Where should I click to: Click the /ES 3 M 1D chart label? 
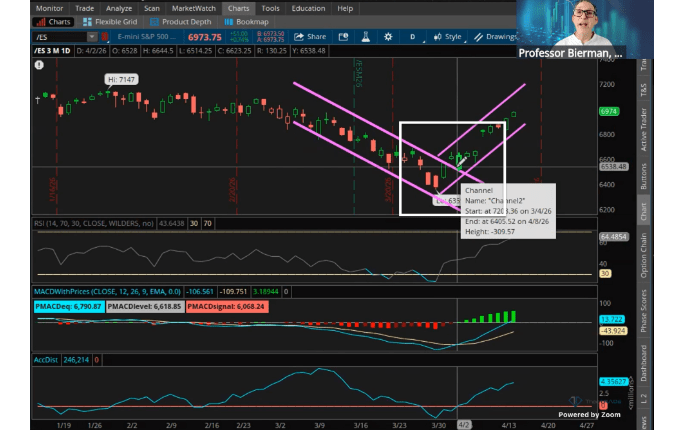(52, 51)
